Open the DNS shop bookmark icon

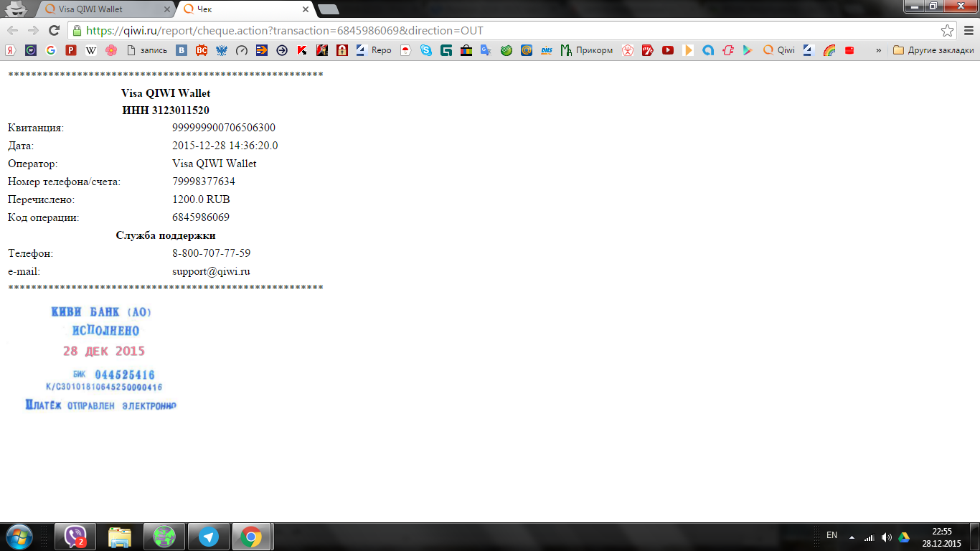(x=547, y=50)
